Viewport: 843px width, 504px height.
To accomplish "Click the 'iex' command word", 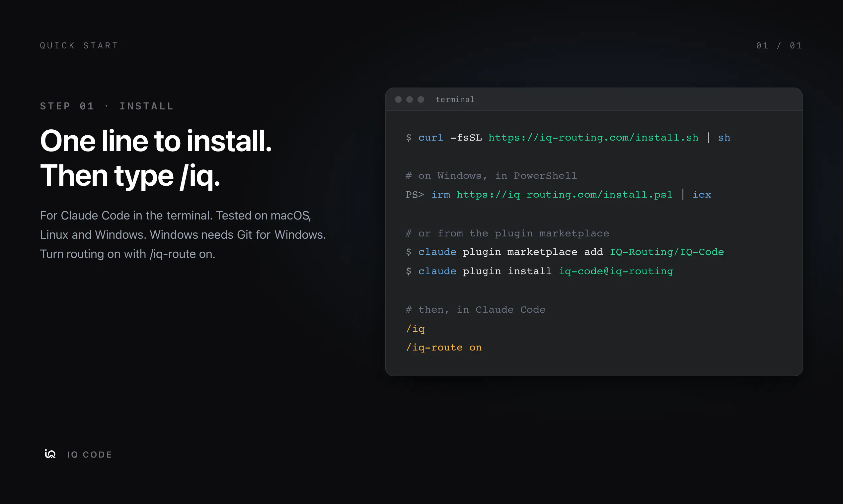I will [702, 195].
